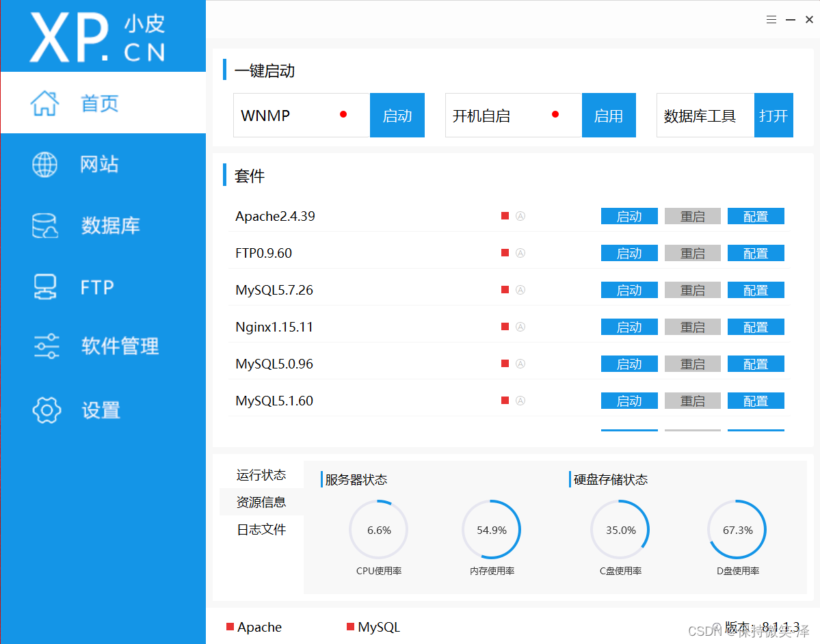820x644 pixels.
Task: Restart MySQL5.1.60
Action: coord(692,401)
